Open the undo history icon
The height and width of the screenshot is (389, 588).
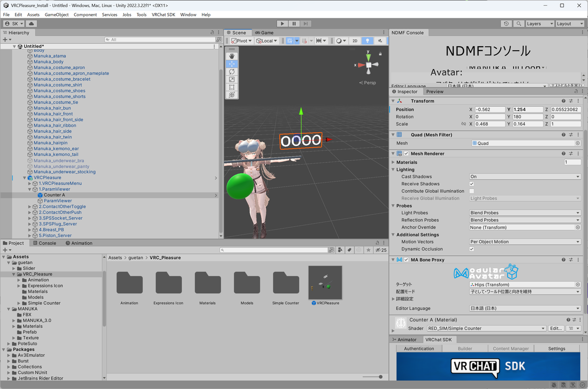pyautogui.click(x=506, y=24)
